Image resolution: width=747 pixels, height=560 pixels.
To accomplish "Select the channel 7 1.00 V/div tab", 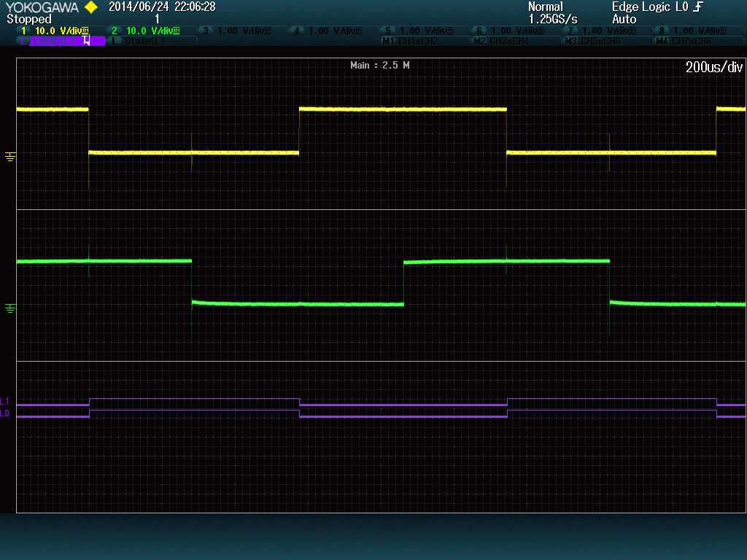I will coord(608,31).
